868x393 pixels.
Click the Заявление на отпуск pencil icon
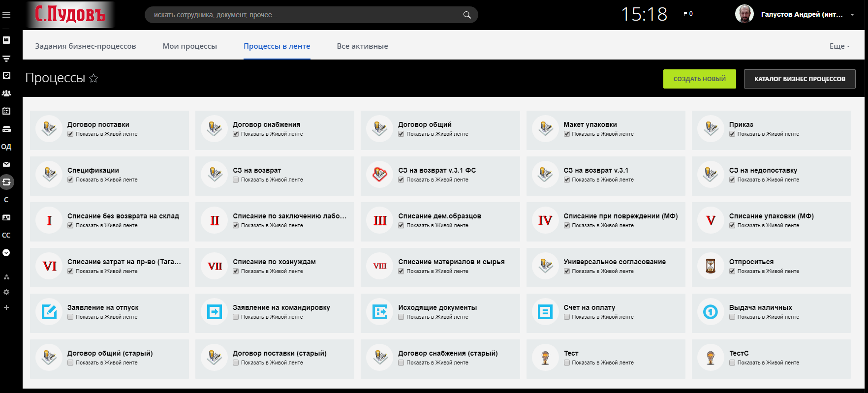coord(49,312)
